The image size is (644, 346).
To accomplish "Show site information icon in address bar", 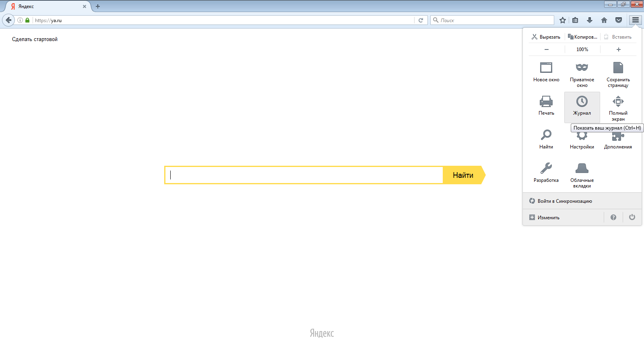I will tap(20, 20).
